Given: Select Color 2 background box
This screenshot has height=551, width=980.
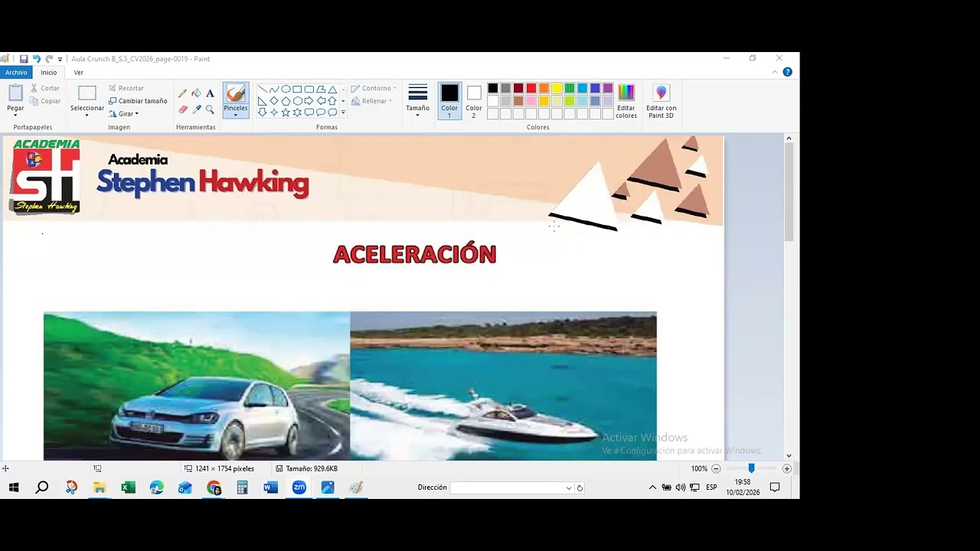Looking at the screenshot, I should click(474, 101).
